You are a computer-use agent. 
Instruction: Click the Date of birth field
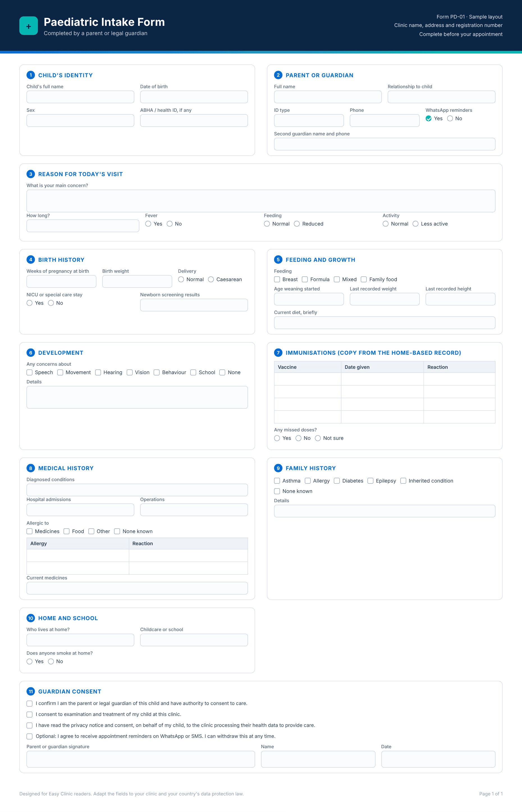coord(194,97)
